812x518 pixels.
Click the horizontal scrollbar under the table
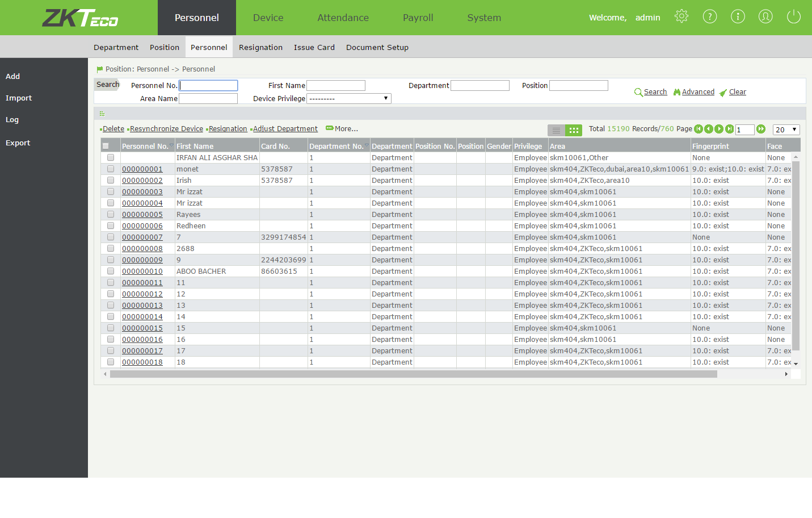click(413, 374)
